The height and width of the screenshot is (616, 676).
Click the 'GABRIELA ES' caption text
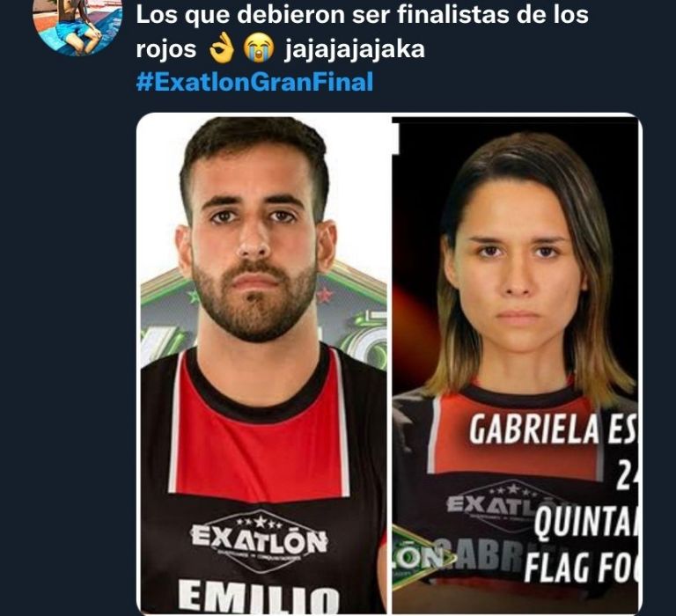(x=553, y=429)
